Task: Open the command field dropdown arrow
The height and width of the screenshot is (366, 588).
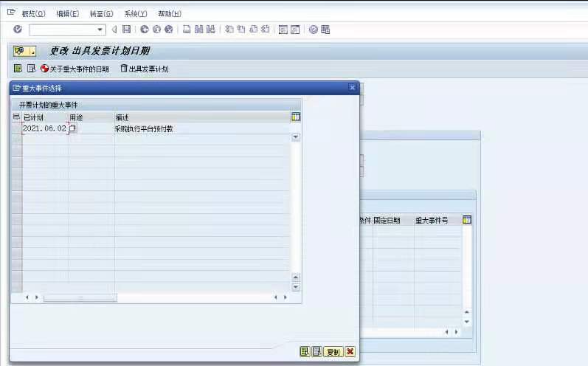Action: [x=100, y=30]
